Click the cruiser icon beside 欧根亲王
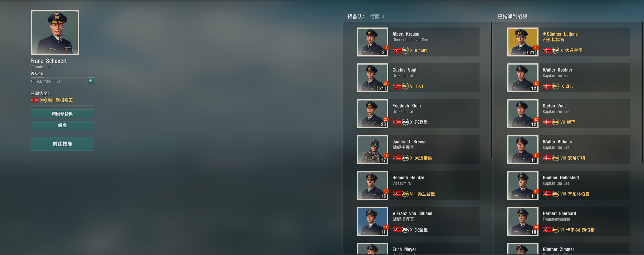 tap(43, 100)
